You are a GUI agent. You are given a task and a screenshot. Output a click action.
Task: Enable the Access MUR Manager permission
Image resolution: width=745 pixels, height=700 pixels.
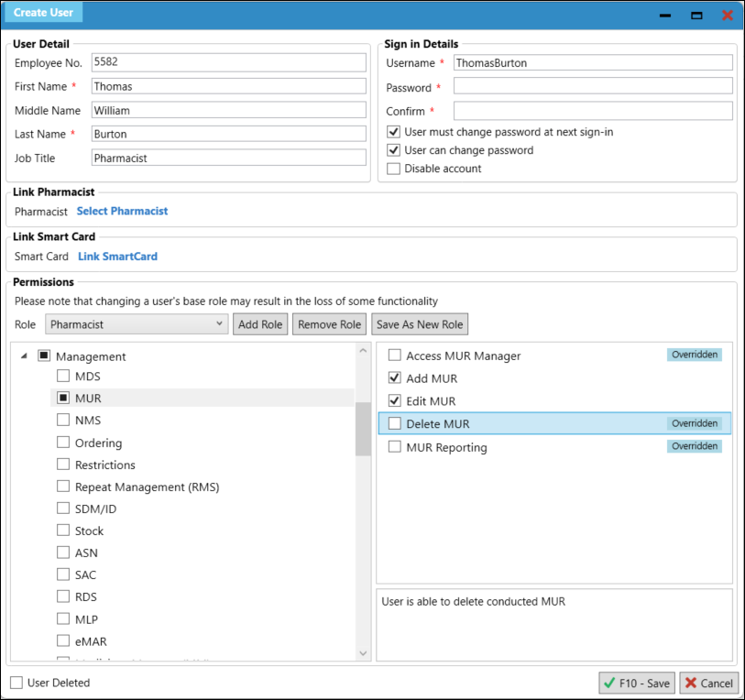[x=395, y=355]
